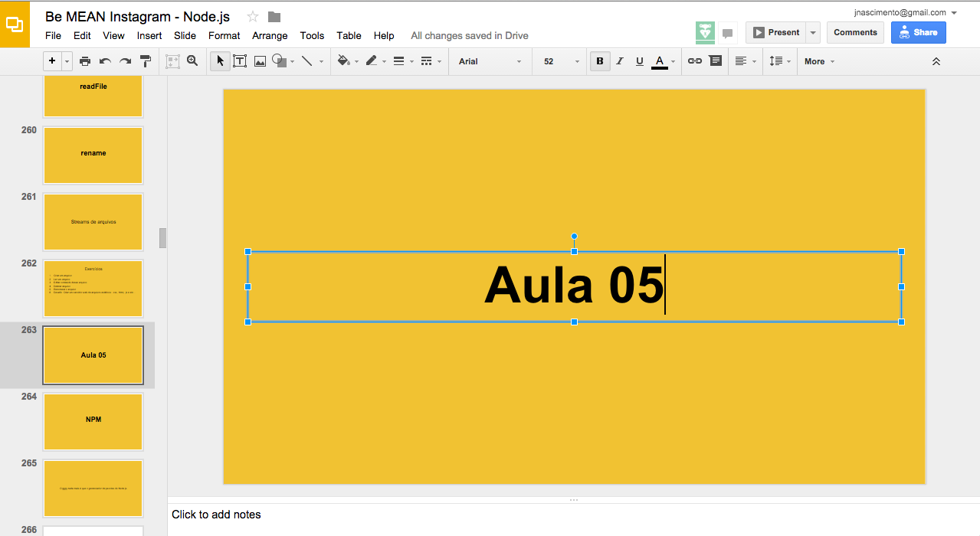This screenshot has width=980, height=536.
Task: Toggle italic formatting
Action: click(620, 61)
